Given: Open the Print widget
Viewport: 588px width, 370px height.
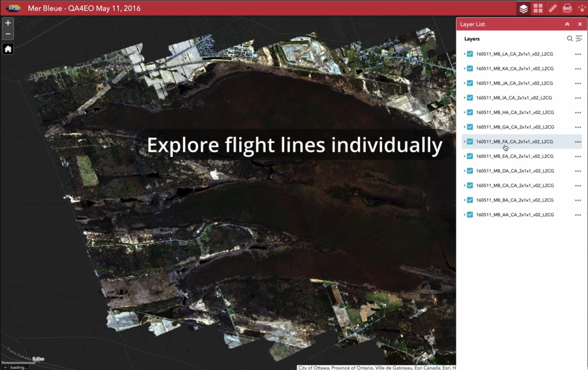Looking at the screenshot, I should 567,9.
